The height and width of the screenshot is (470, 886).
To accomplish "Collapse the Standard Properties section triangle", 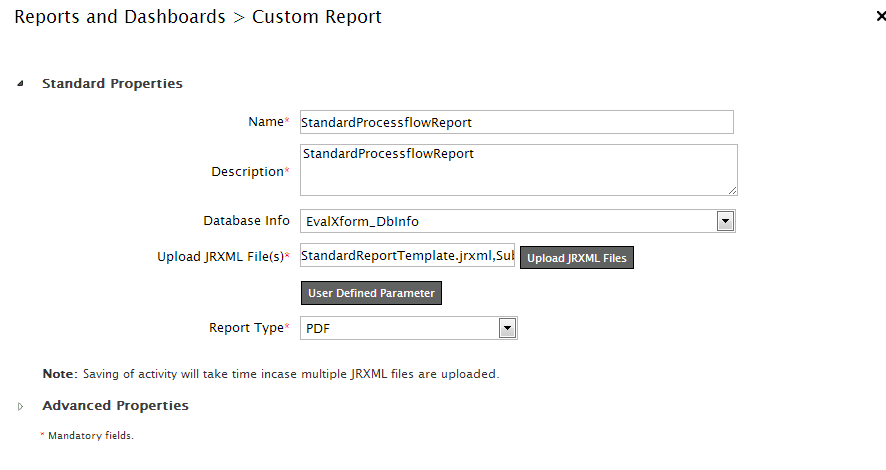I will click(21, 84).
